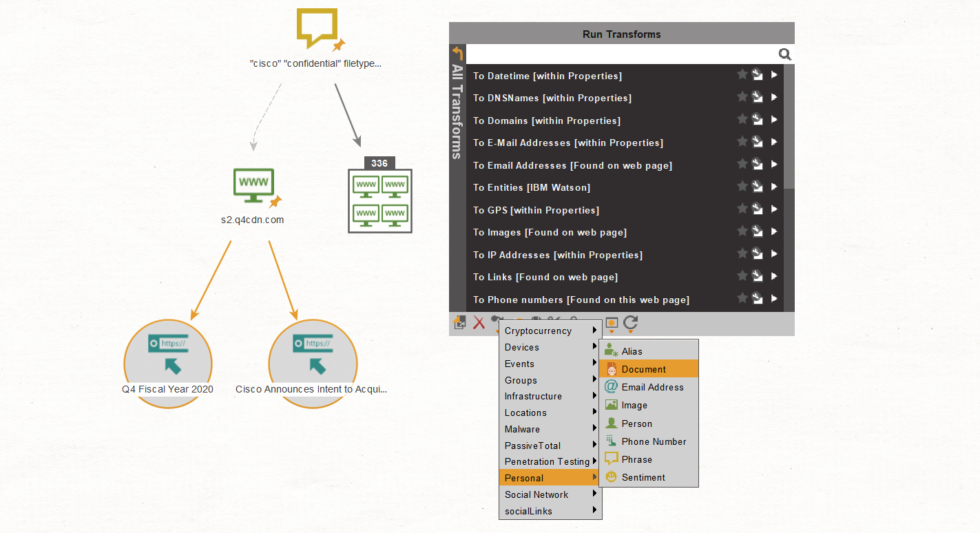Open settings icon for To GPS transform
This screenshot has width=980, height=533.
758,209
